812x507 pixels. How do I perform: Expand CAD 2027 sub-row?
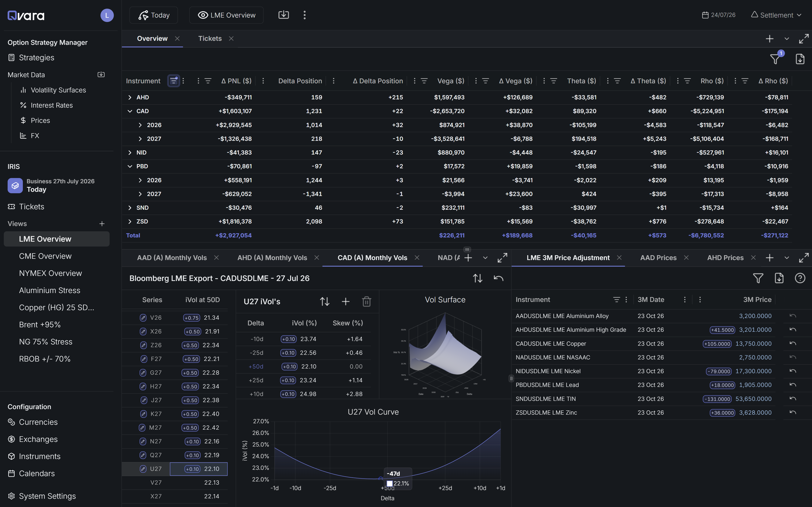tap(140, 139)
